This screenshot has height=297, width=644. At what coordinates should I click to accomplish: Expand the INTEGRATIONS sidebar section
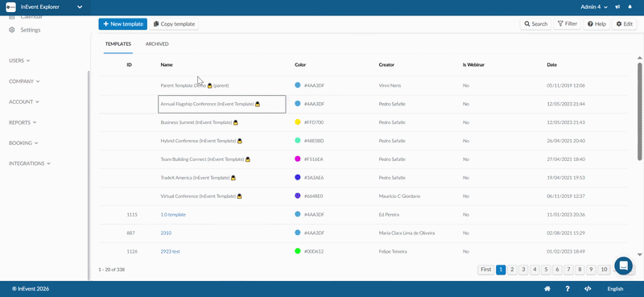[x=30, y=163]
